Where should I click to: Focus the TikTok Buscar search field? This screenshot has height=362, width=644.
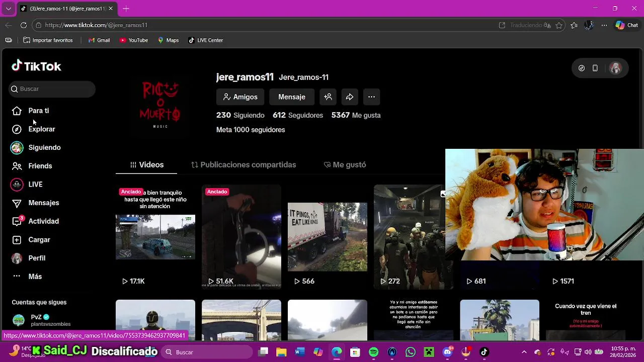tap(52, 89)
